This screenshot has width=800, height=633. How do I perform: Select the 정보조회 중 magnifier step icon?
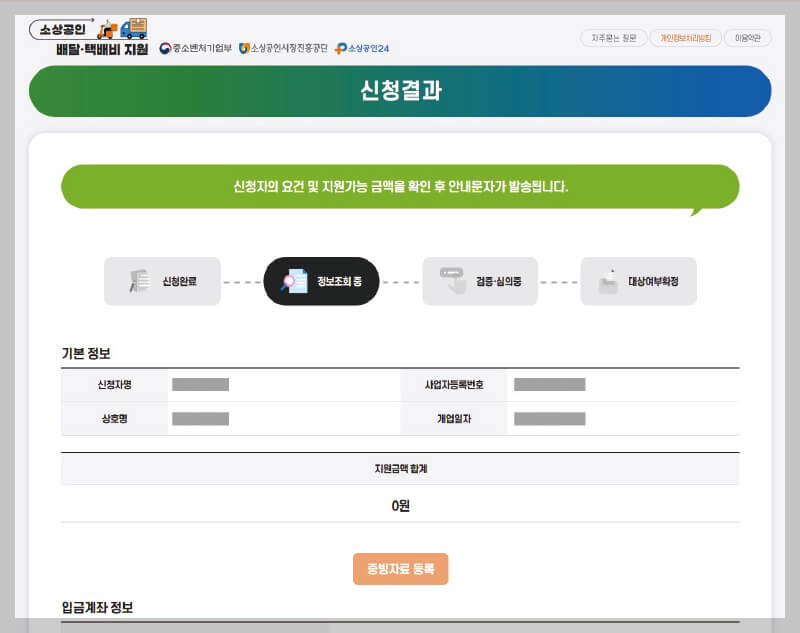pos(294,281)
